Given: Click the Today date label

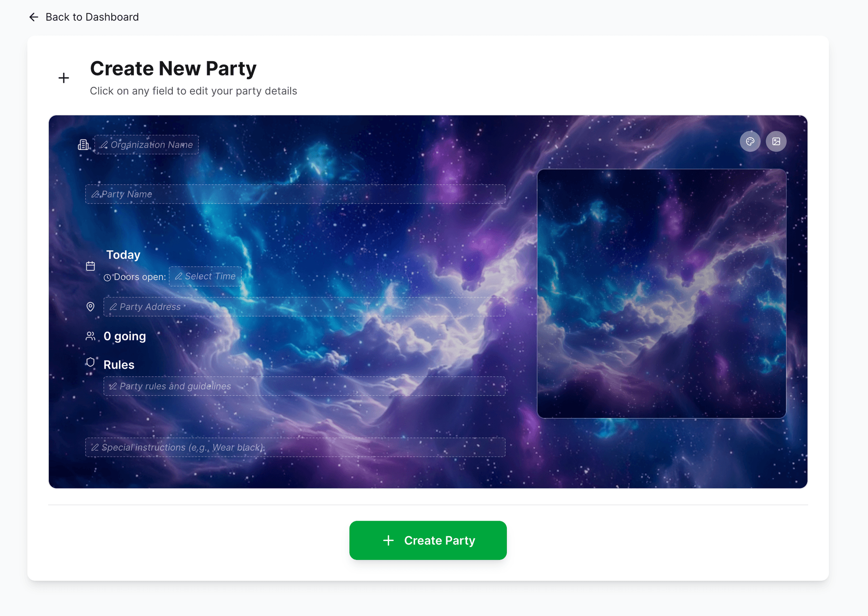Looking at the screenshot, I should (123, 255).
